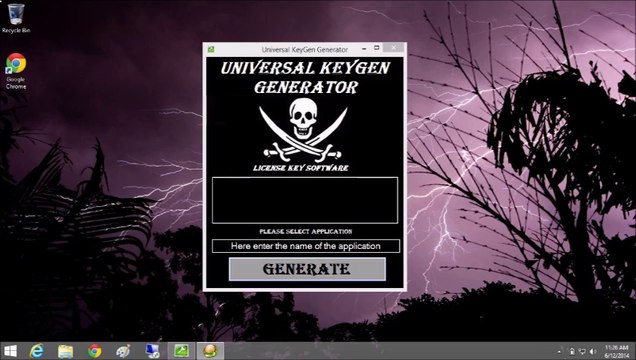Screen dimensions: 636x360
Task: Select the Recycle Bin desktop icon
Action: coord(16,18)
